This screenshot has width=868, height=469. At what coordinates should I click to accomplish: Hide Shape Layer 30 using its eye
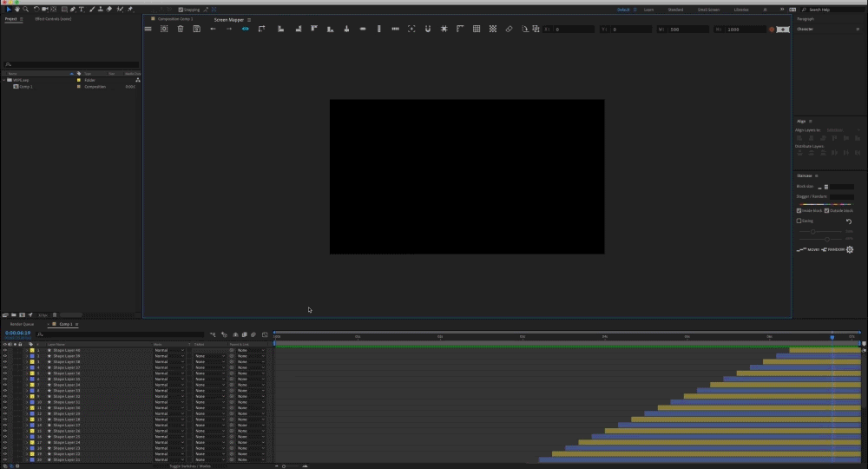coord(5,408)
